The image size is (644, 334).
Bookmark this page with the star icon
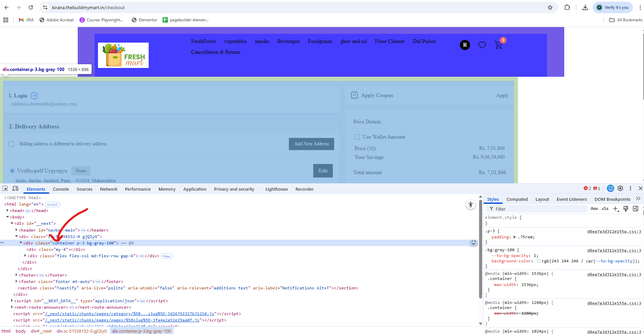click(550, 7)
